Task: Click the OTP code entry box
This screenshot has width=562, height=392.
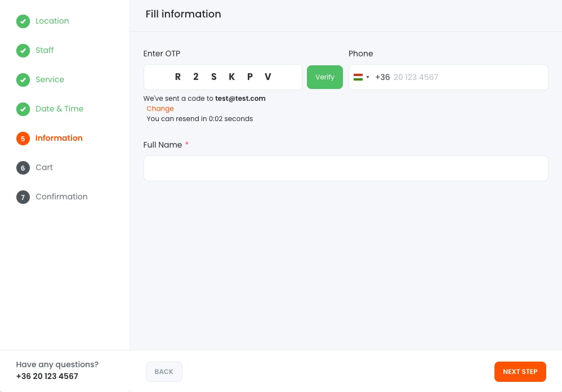Action: click(x=223, y=77)
